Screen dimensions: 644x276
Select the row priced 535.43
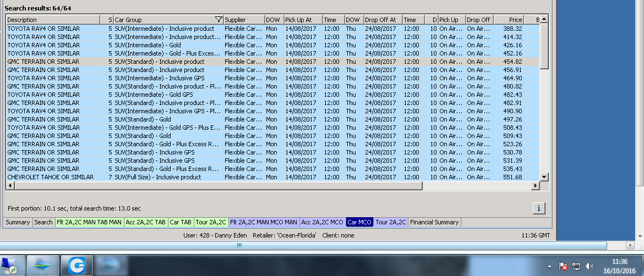coord(272,169)
